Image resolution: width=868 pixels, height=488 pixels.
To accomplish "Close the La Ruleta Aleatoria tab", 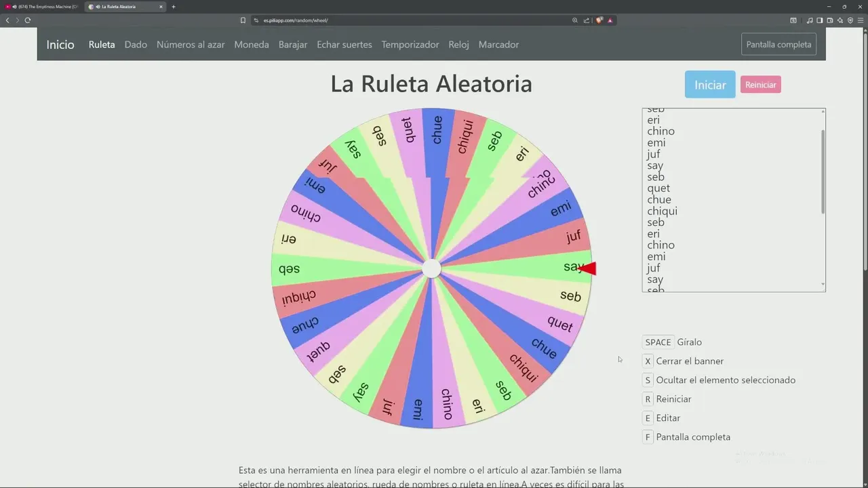I will tap(161, 7).
